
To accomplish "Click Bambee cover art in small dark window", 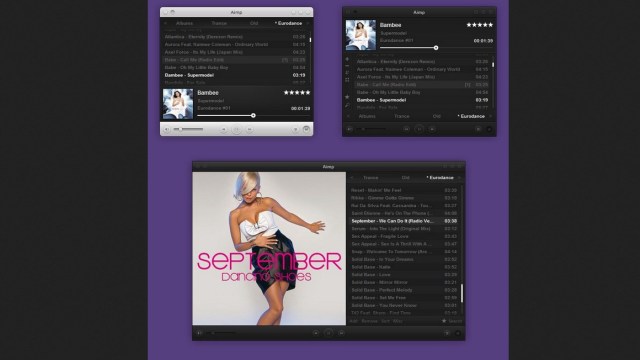I will [360, 35].
